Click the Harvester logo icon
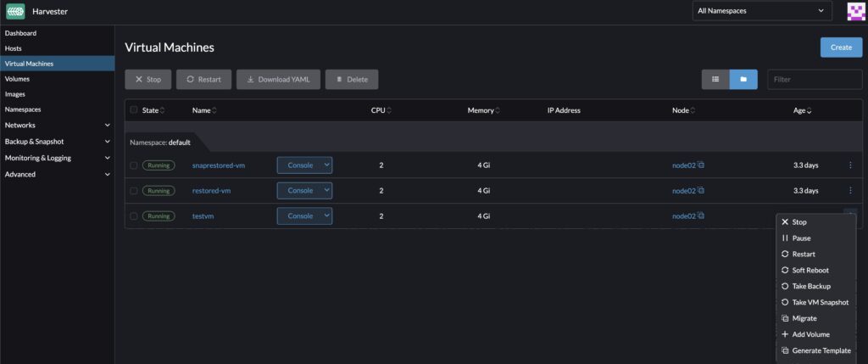 click(15, 11)
